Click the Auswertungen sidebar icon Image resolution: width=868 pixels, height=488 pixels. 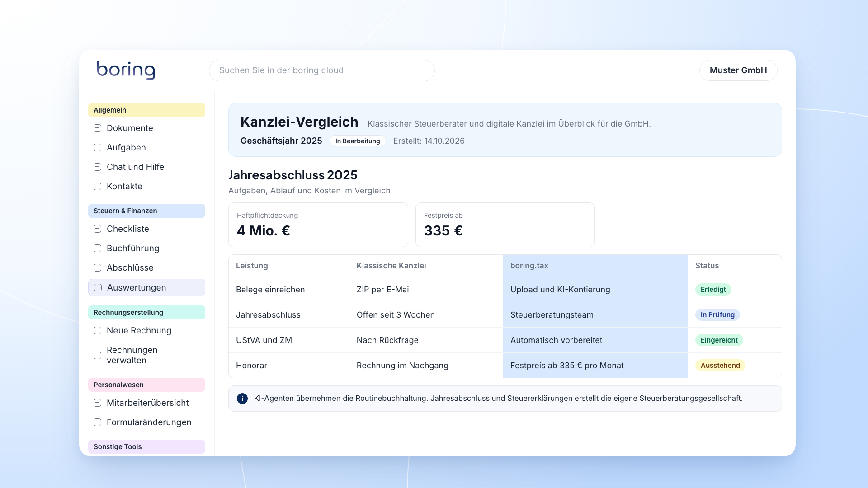click(x=98, y=288)
